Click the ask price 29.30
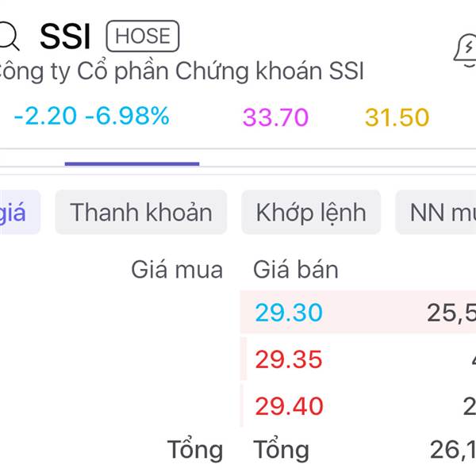Image resolution: width=476 pixels, height=476 pixels. (x=289, y=313)
